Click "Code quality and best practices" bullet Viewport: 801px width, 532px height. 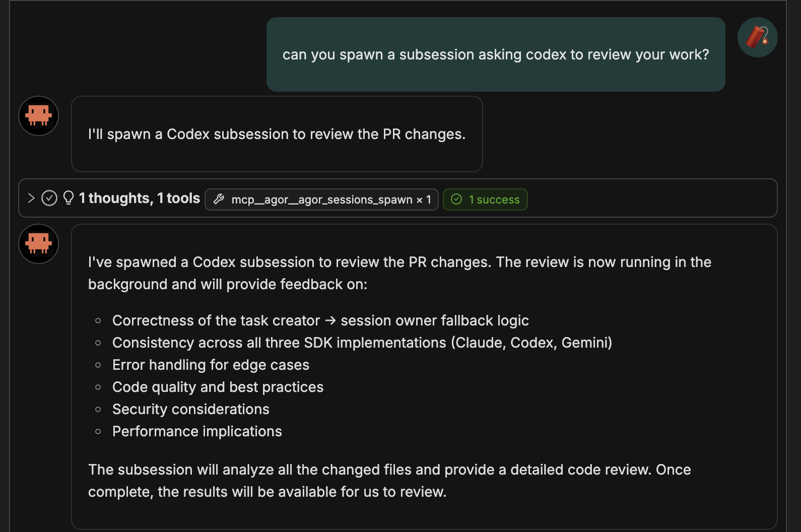tap(218, 387)
